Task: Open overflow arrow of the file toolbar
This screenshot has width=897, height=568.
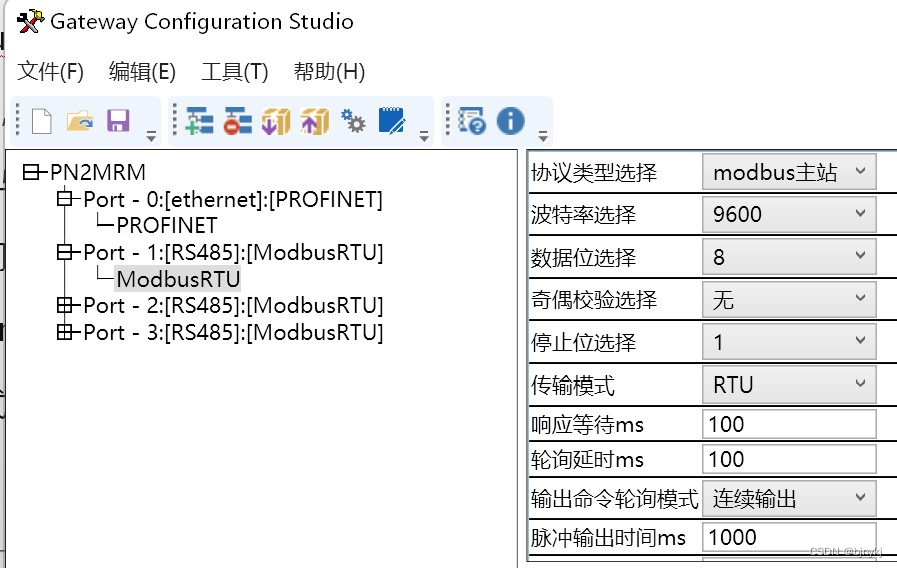Action: (151, 136)
